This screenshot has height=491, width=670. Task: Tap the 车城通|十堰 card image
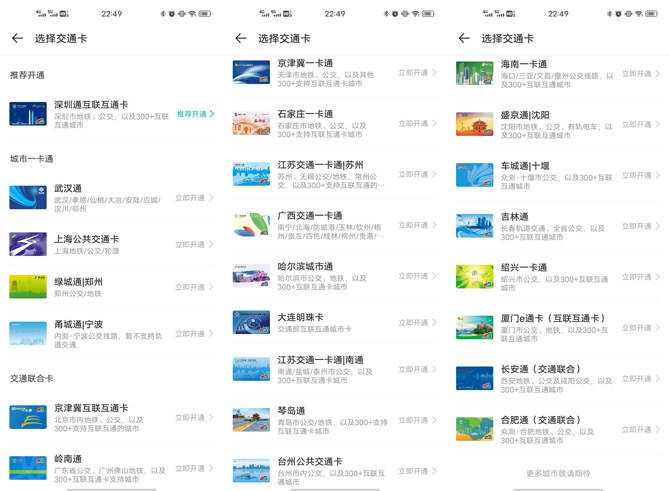click(x=475, y=175)
